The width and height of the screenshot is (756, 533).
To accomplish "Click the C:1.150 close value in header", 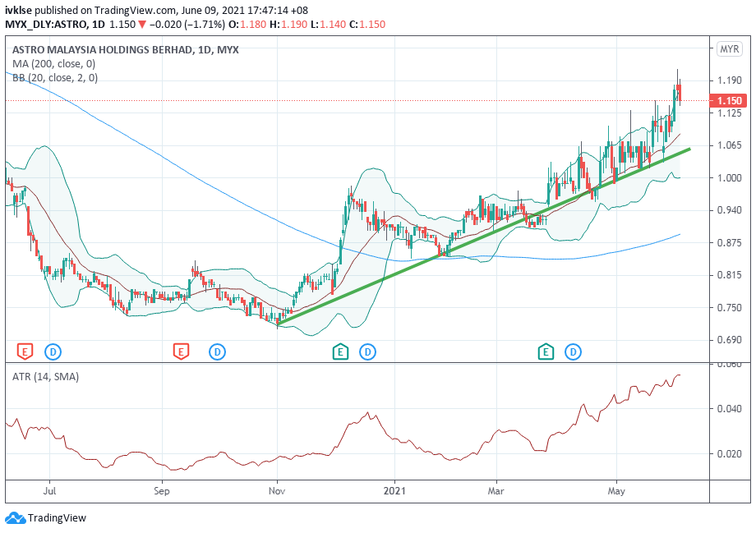I will coord(367,24).
